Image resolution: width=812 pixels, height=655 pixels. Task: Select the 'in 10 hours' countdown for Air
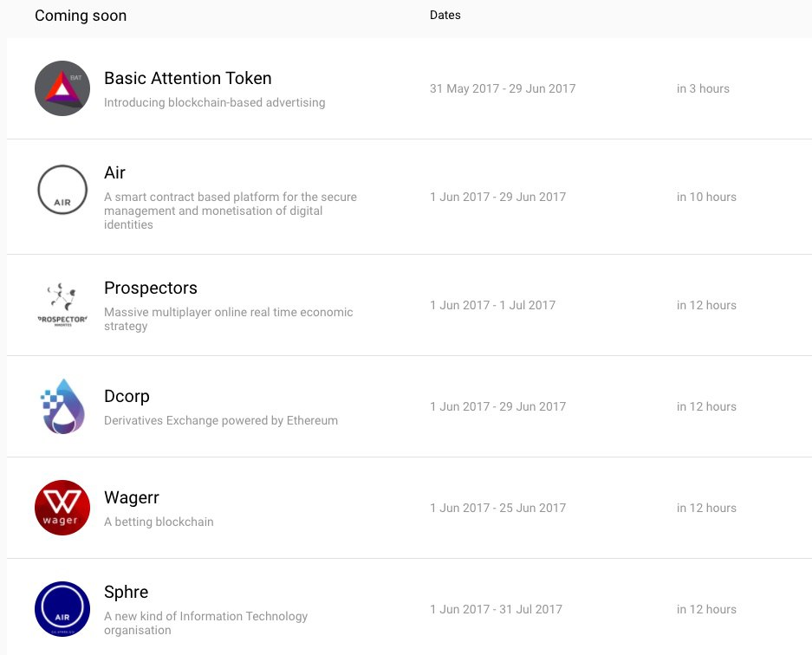point(706,197)
